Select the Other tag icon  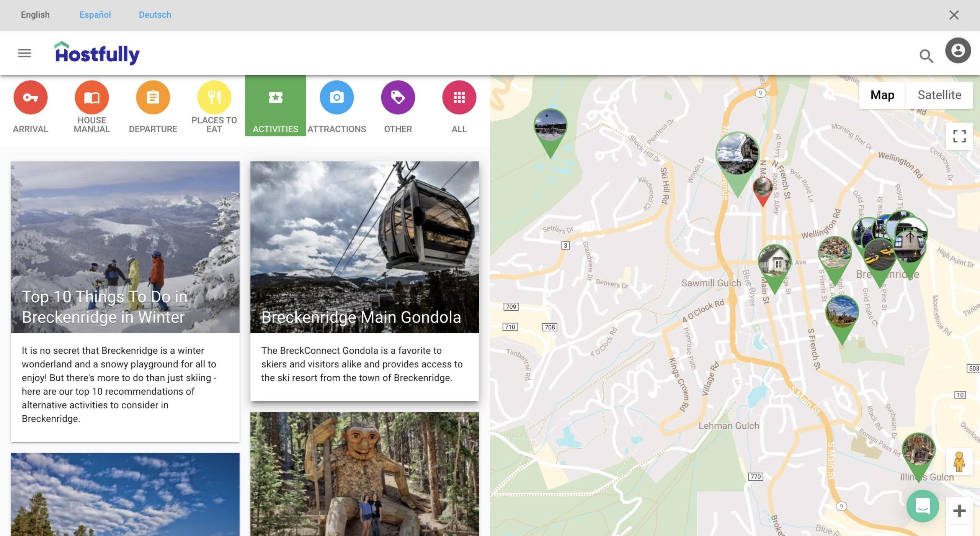tap(398, 97)
